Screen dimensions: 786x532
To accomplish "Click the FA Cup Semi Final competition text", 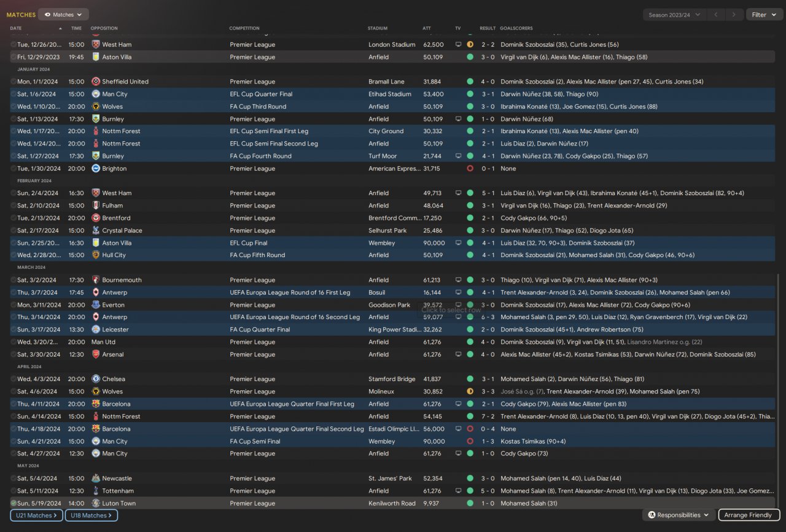I will [x=255, y=441].
